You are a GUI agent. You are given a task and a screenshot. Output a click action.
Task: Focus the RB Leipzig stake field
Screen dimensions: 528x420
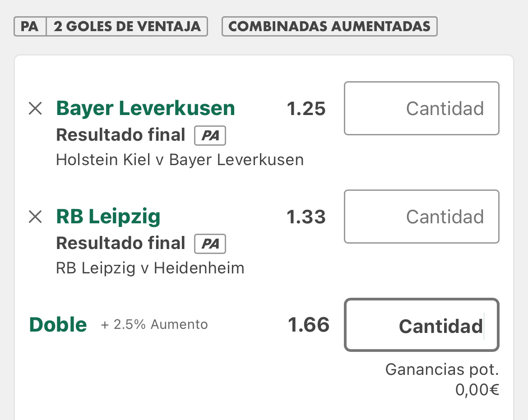(421, 217)
